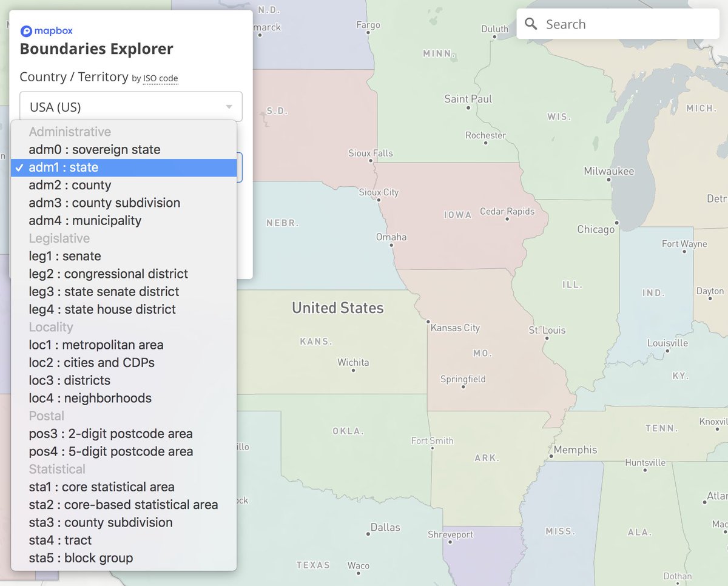Click the Louisville map label
Screen dimensions: 728x586
click(x=668, y=343)
